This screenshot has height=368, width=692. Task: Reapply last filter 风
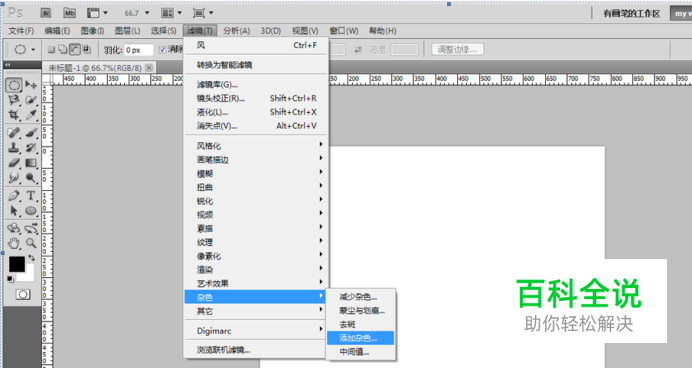(x=256, y=45)
